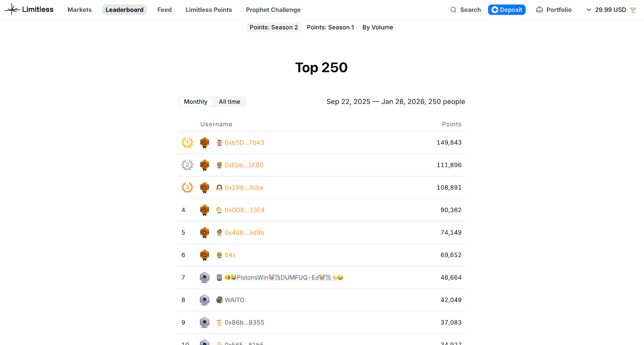Click the profile avatar in top-right corner
The height and width of the screenshot is (345, 644).
click(x=633, y=10)
